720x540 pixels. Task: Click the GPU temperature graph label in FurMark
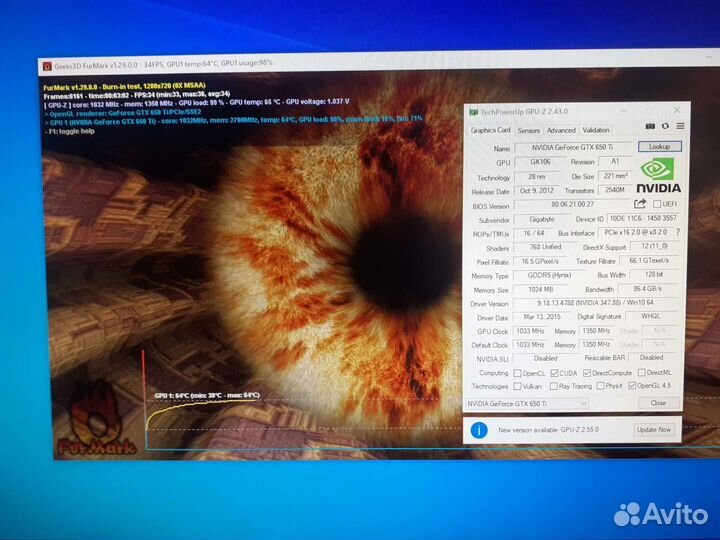(207, 395)
